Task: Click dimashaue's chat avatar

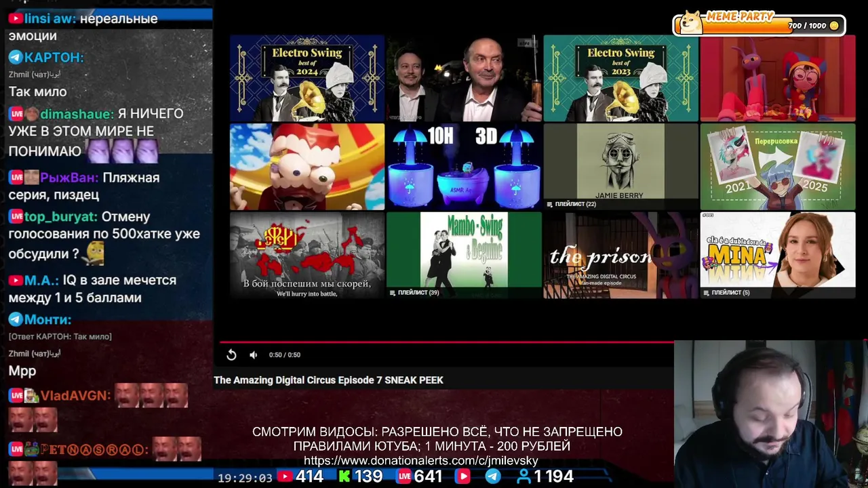Action: click(31, 114)
